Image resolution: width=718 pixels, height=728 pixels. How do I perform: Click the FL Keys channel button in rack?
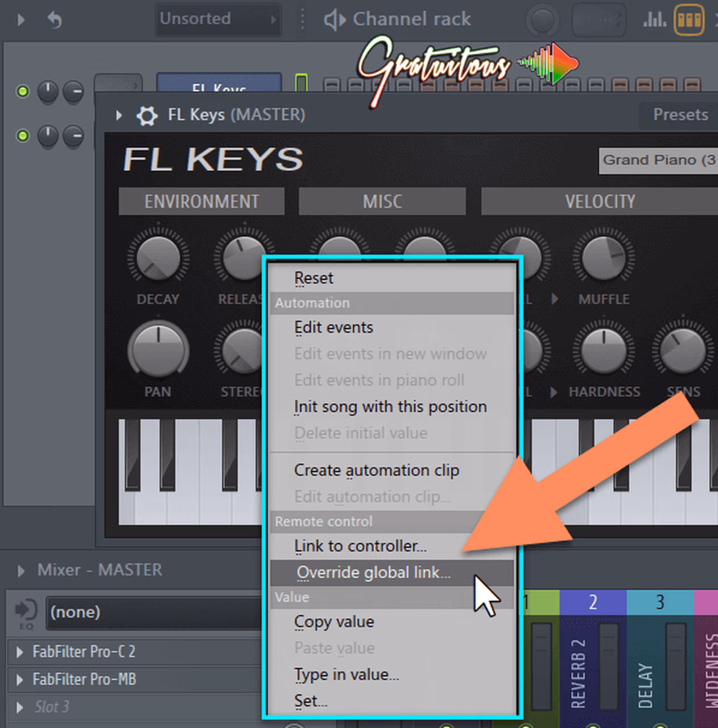coord(219,83)
